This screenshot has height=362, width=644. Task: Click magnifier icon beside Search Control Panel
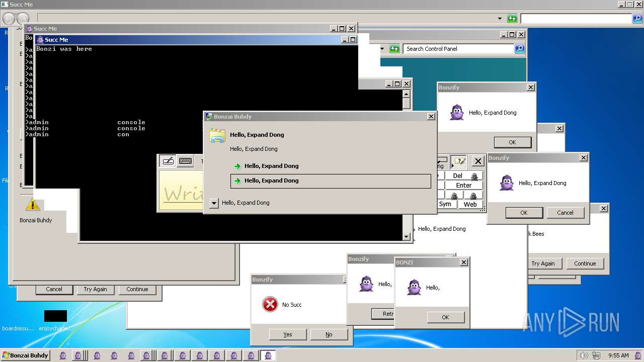point(520,49)
